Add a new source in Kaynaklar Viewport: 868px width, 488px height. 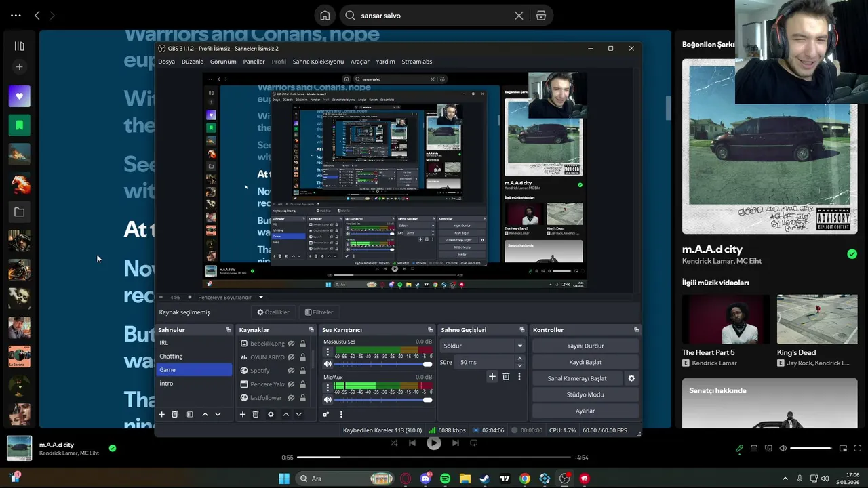(242, 414)
